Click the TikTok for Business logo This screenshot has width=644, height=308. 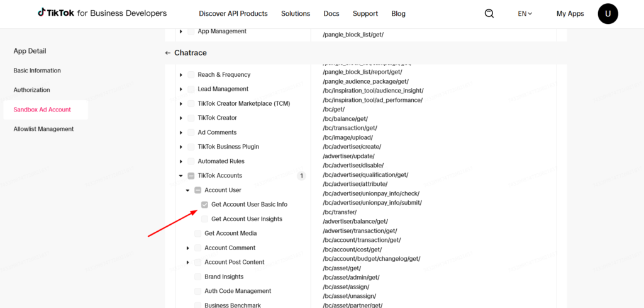click(102, 13)
